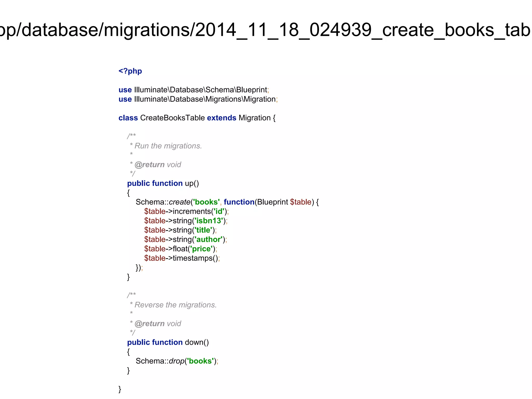Click the 'use Illuminate\Database\Schema\Blueprint;' line
The width and height of the screenshot is (532, 399).
coord(194,90)
